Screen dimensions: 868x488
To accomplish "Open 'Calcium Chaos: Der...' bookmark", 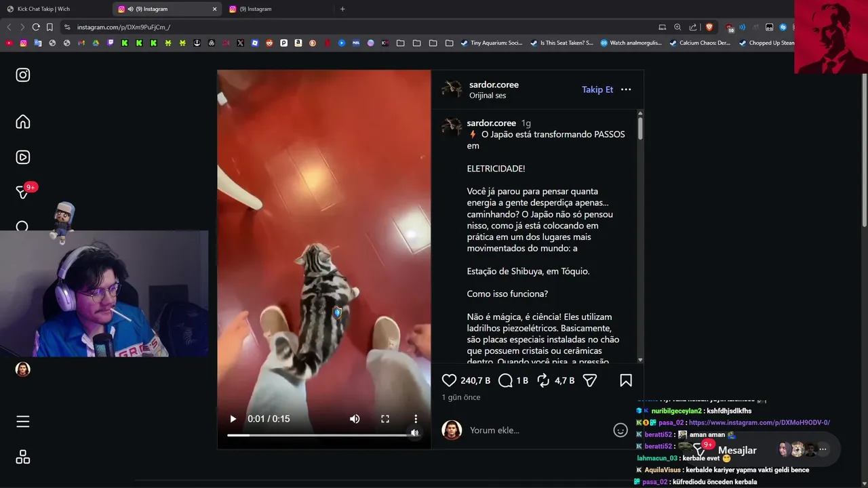I will click(x=700, y=43).
